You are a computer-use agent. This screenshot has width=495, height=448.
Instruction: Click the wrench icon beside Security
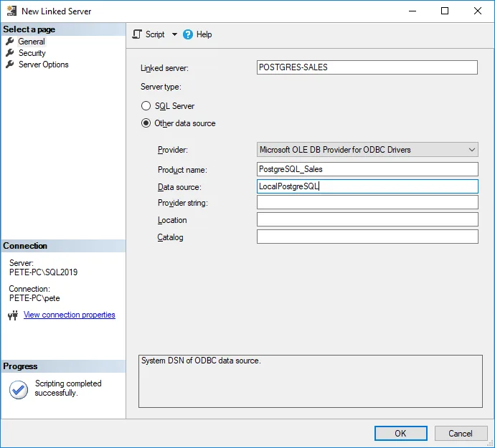[x=10, y=53]
